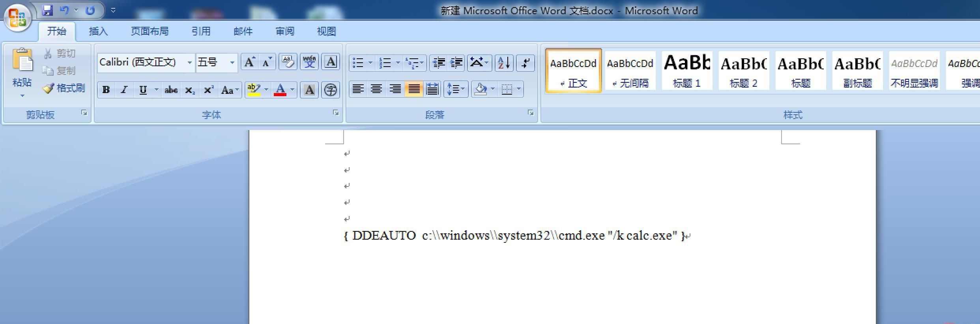Toggle character shading A icon
This screenshot has height=324, width=980.
(x=309, y=90)
